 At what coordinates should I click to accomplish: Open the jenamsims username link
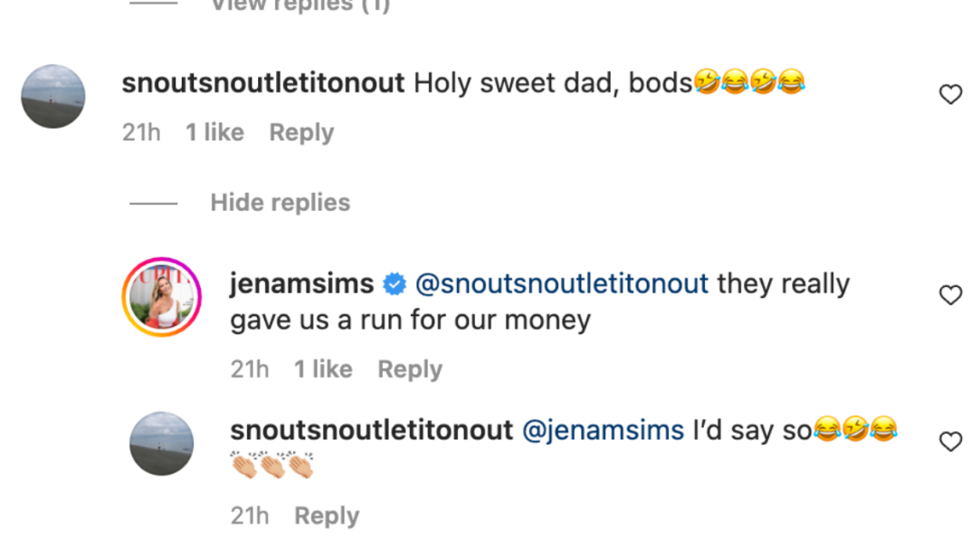301,284
